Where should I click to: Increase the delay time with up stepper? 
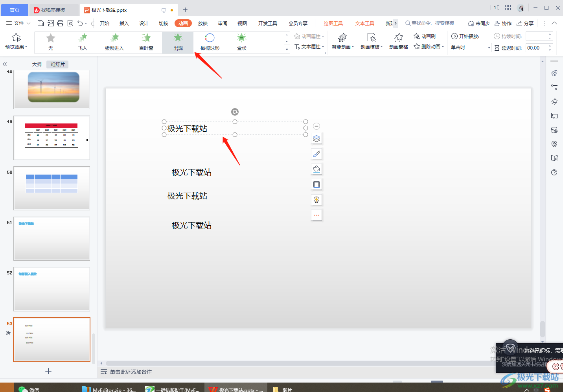pyautogui.click(x=550, y=46)
